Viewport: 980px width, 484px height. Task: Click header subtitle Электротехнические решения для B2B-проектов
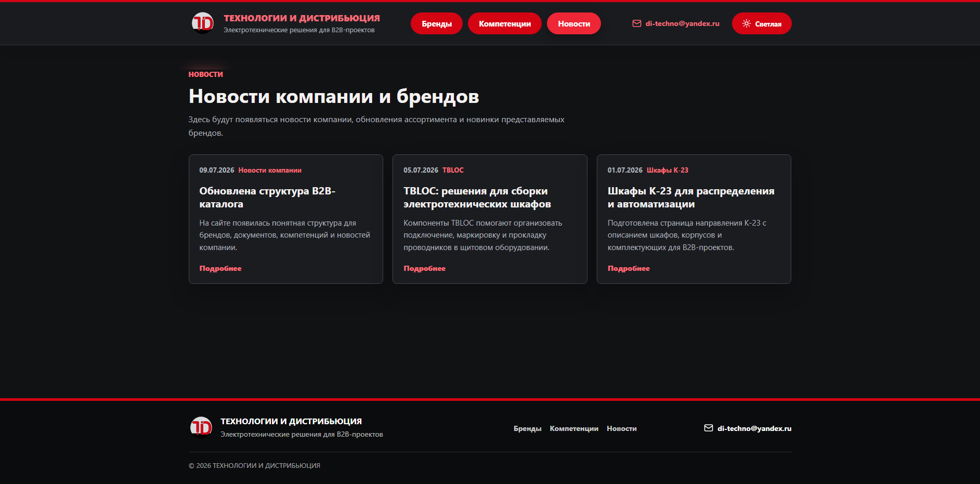click(299, 30)
